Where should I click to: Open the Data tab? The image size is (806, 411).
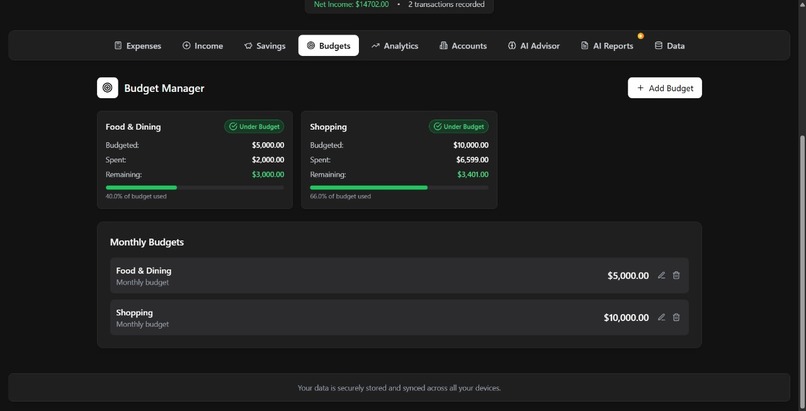pos(669,46)
